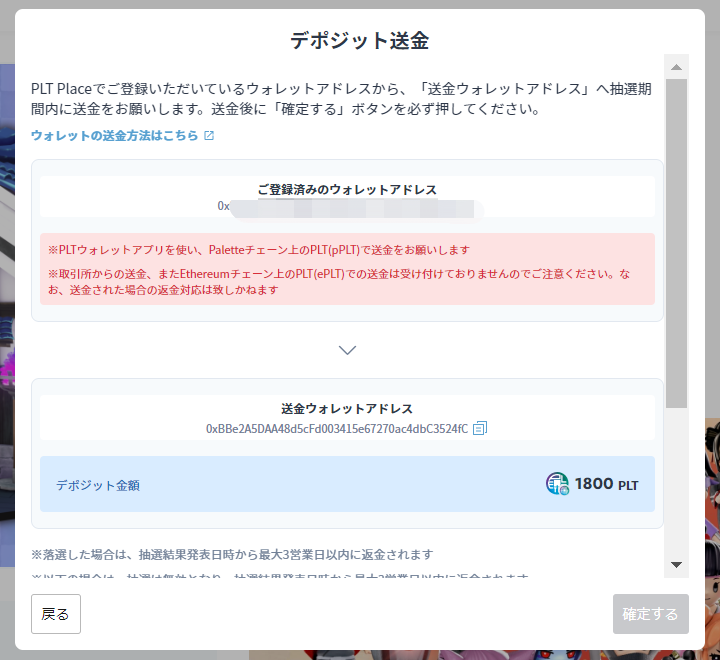Image resolution: width=720 pixels, height=660 pixels.
Task: Click the 送金ウォレットアドレス heading
Action: click(347, 409)
